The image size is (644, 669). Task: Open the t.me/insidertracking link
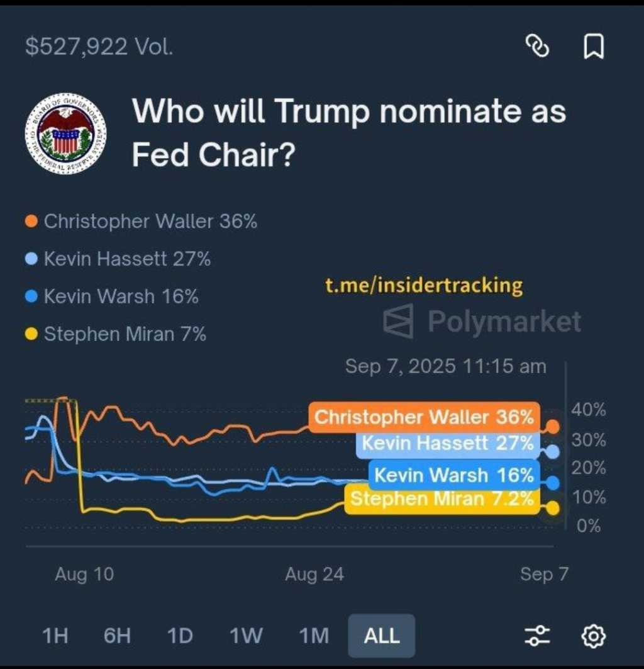point(424,286)
